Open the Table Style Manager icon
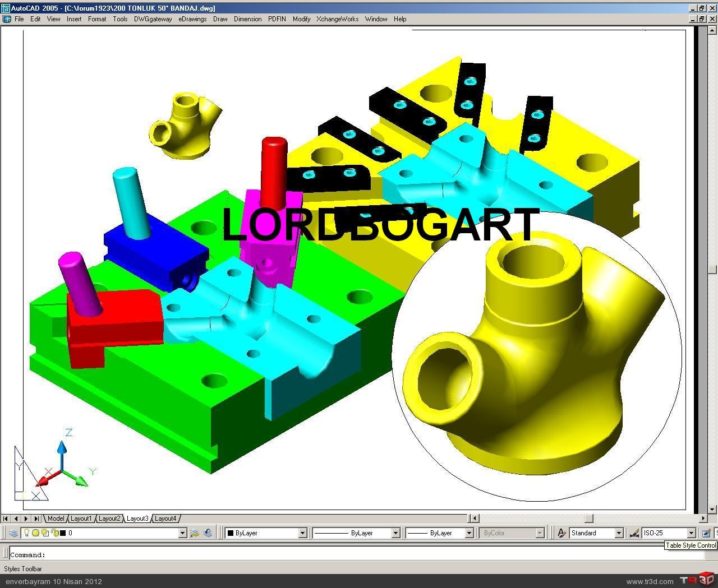This screenshot has width=718, height=588. click(x=706, y=533)
